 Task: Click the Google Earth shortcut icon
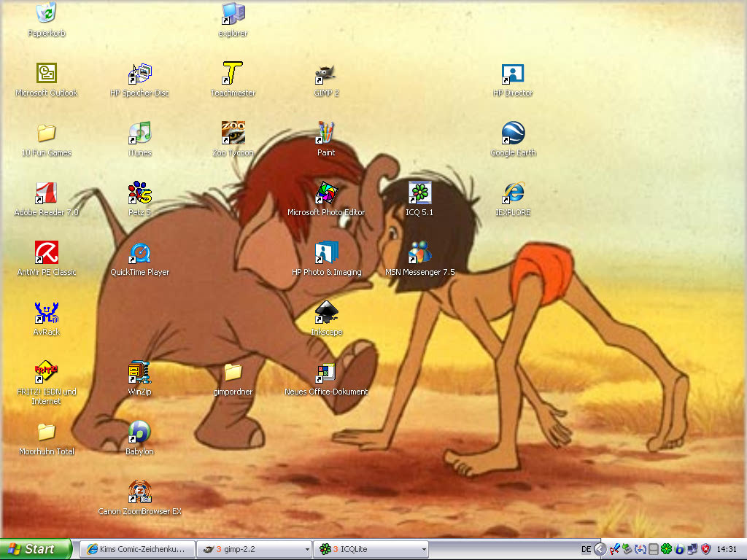point(513,134)
